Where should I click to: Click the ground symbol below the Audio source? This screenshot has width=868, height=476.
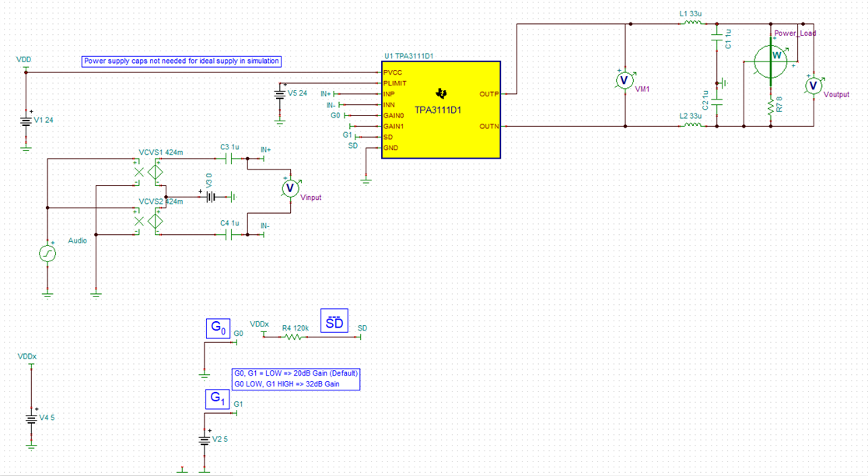[47, 295]
